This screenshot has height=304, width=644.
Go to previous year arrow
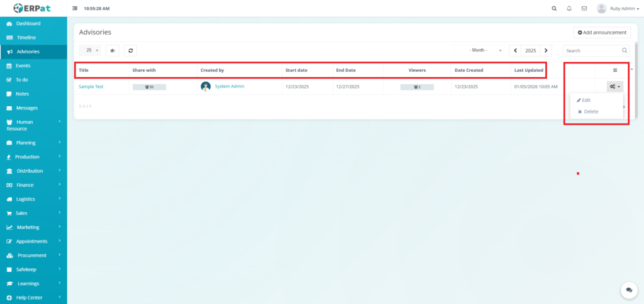click(x=515, y=50)
